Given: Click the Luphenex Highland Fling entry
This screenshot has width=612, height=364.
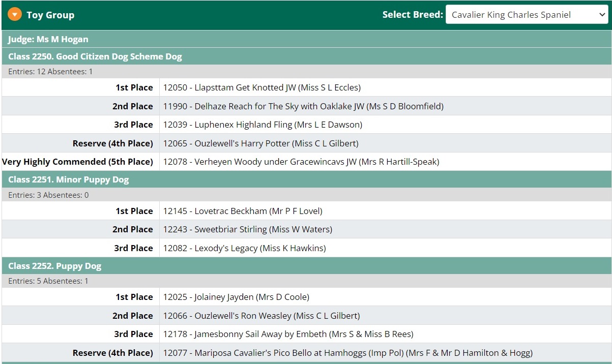Looking at the screenshot, I should pos(263,125).
